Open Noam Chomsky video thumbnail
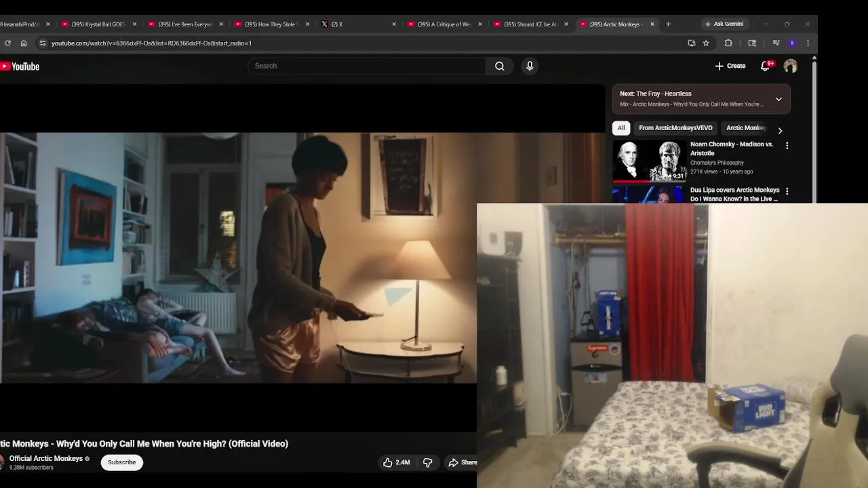The height and width of the screenshot is (488, 868). tap(649, 161)
